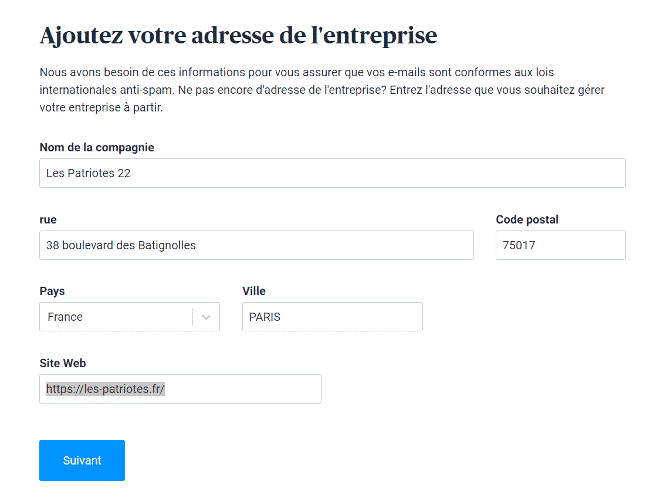Image resolution: width=670 pixels, height=490 pixels.
Task: Click the Suivant button
Action: [x=82, y=460]
